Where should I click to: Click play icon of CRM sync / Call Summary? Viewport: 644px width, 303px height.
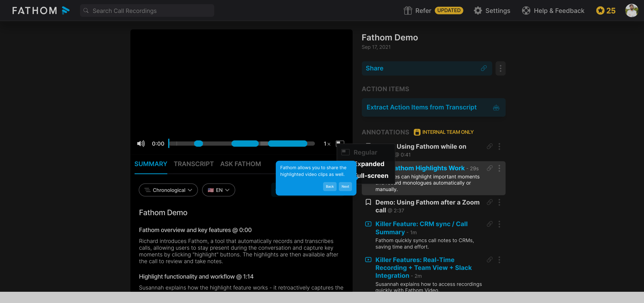[x=368, y=224]
